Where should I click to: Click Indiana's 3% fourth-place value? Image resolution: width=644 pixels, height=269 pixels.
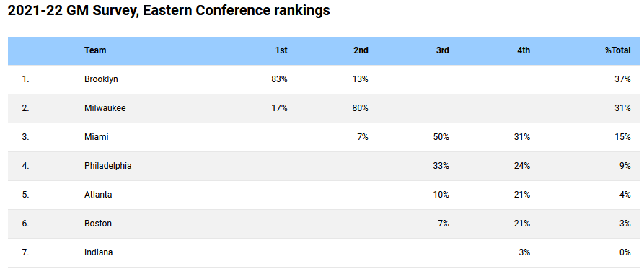tap(524, 252)
